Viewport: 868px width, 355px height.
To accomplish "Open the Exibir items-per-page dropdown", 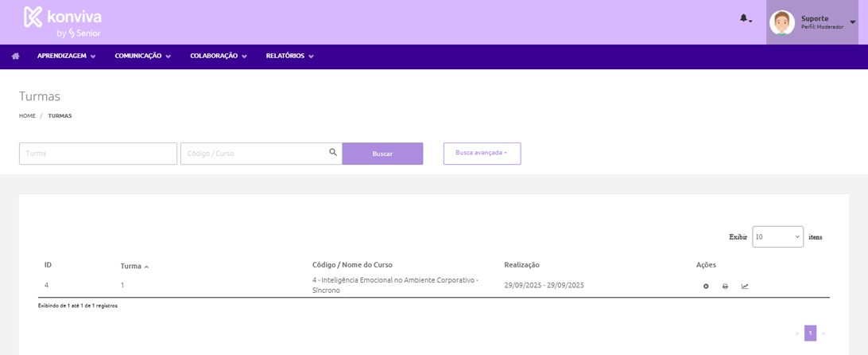I will tap(777, 237).
